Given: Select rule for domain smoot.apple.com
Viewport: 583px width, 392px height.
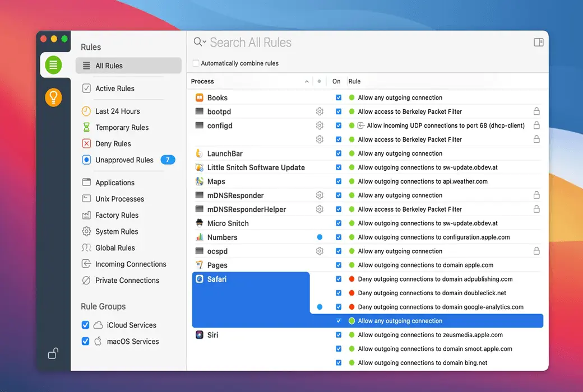Looking at the screenshot, I should point(434,349).
